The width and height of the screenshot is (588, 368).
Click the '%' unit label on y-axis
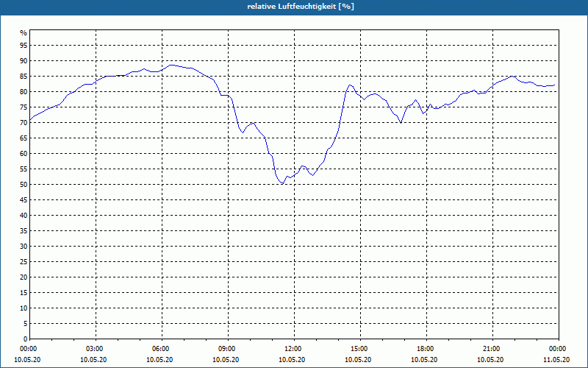24,33
